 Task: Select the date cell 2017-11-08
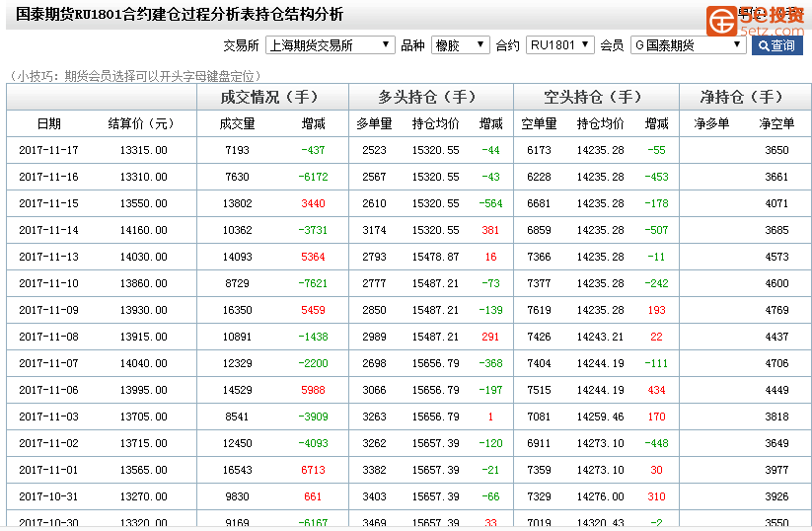[48, 337]
